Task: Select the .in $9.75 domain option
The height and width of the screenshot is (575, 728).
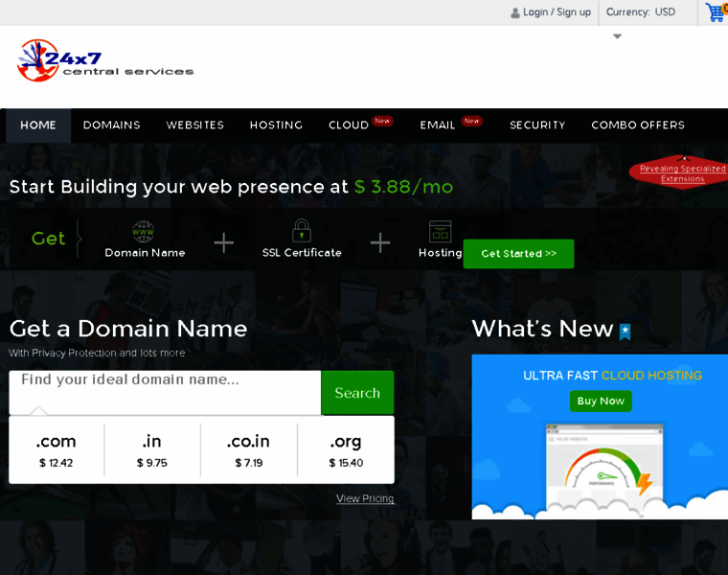Action: pyautogui.click(x=152, y=450)
